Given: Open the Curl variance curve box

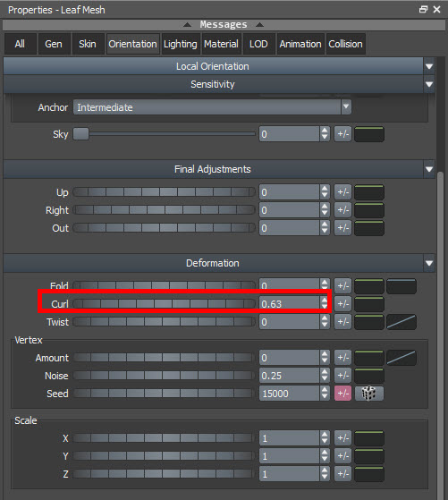Looking at the screenshot, I should point(369,304).
